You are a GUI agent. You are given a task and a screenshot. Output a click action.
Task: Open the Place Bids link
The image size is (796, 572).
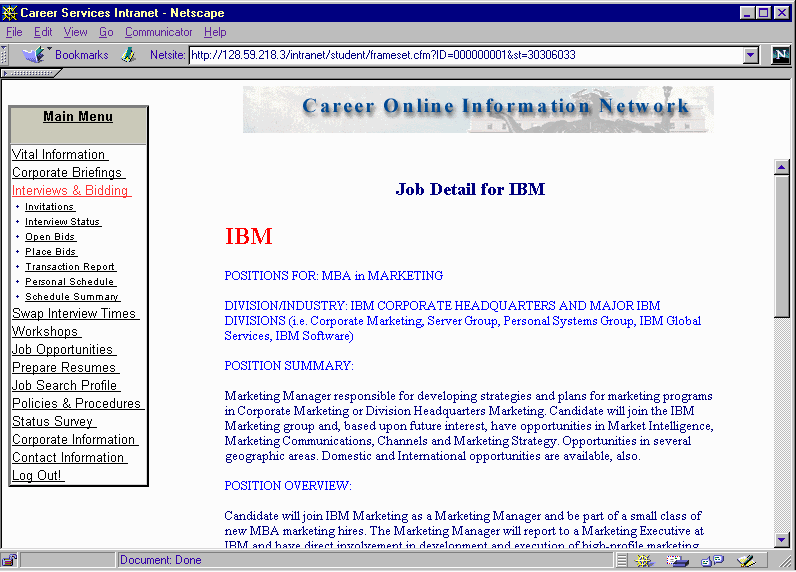(x=51, y=252)
